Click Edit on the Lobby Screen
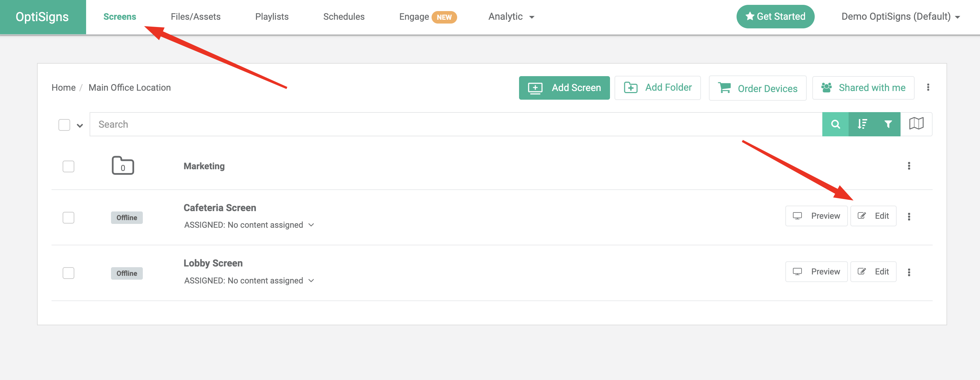 point(873,271)
